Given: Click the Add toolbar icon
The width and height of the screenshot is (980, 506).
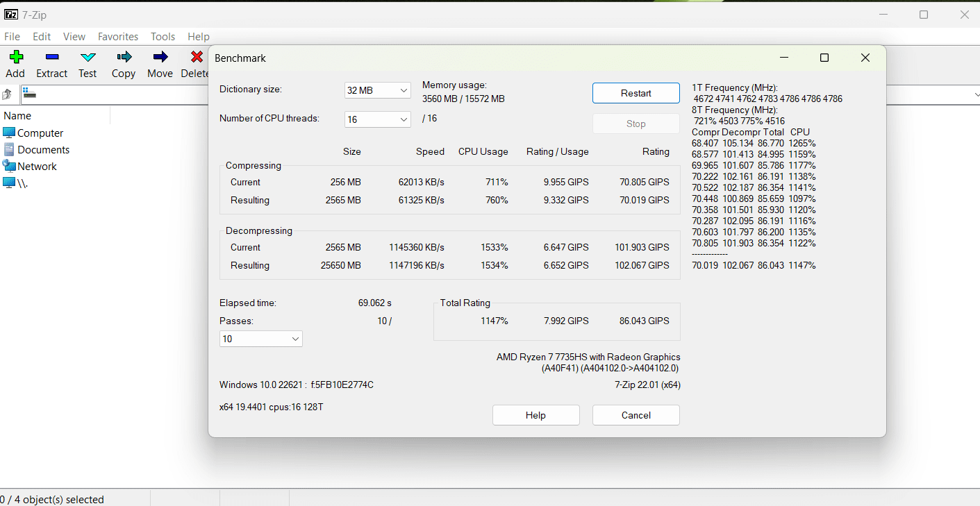Looking at the screenshot, I should click(x=15, y=58).
